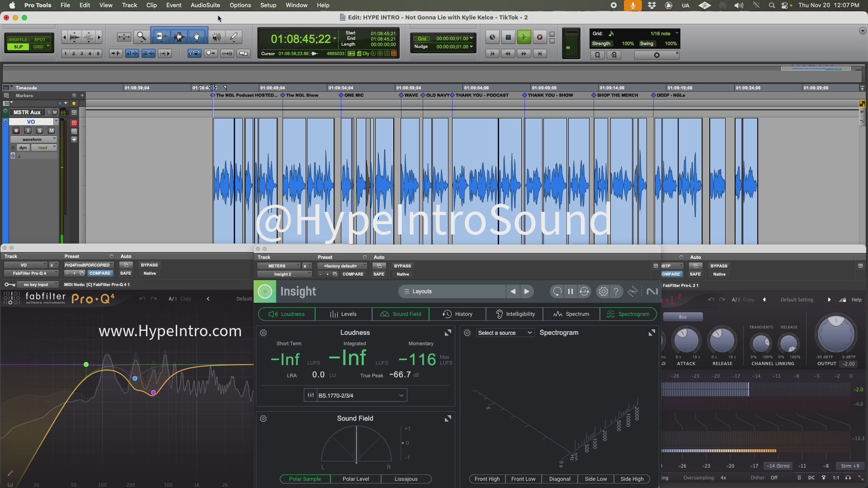The image size is (868, 488).
Task: Open Insight settings gear icon
Action: tap(603, 291)
